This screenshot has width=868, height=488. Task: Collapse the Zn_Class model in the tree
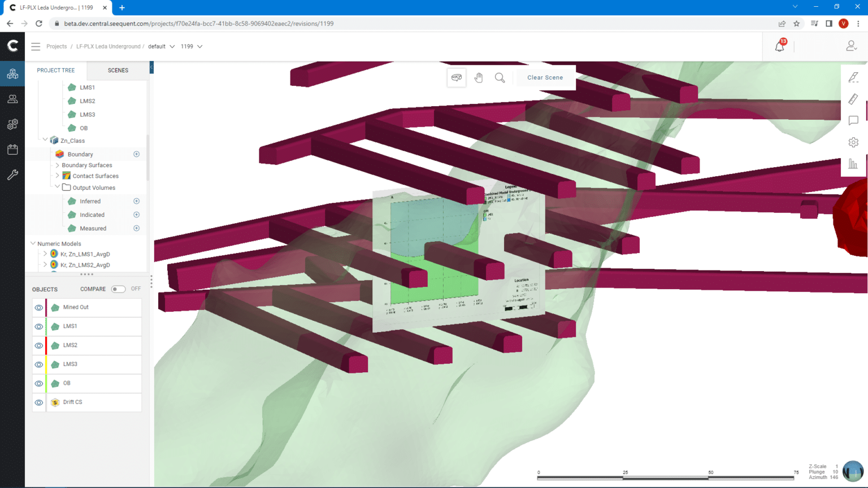tap(45, 140)
